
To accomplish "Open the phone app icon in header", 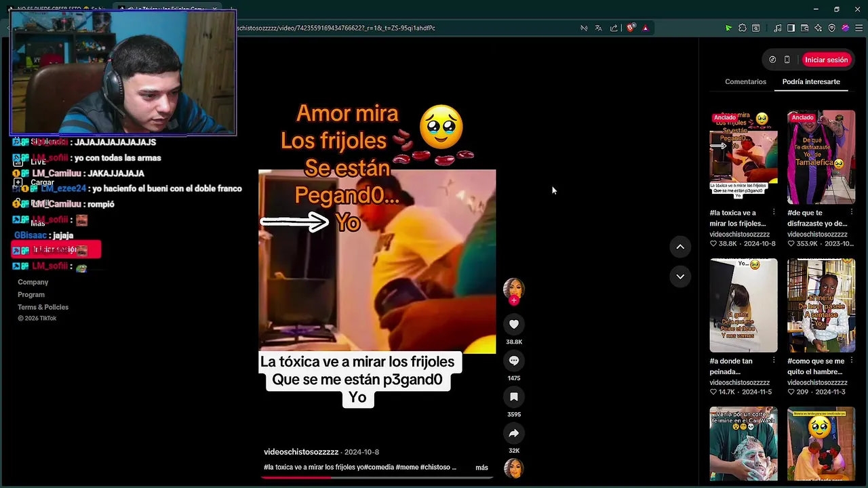I will click(787, 60).
